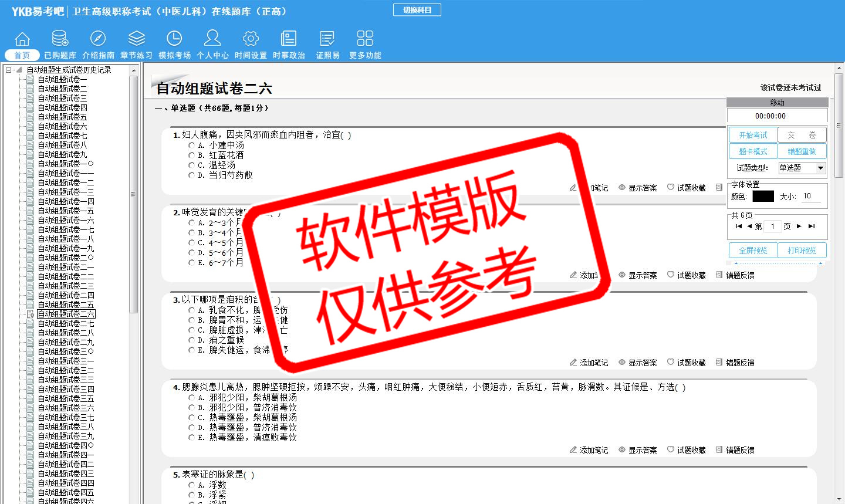
Task: Open the 模拟考场 clock icon
Action: [x=174, y=39]
